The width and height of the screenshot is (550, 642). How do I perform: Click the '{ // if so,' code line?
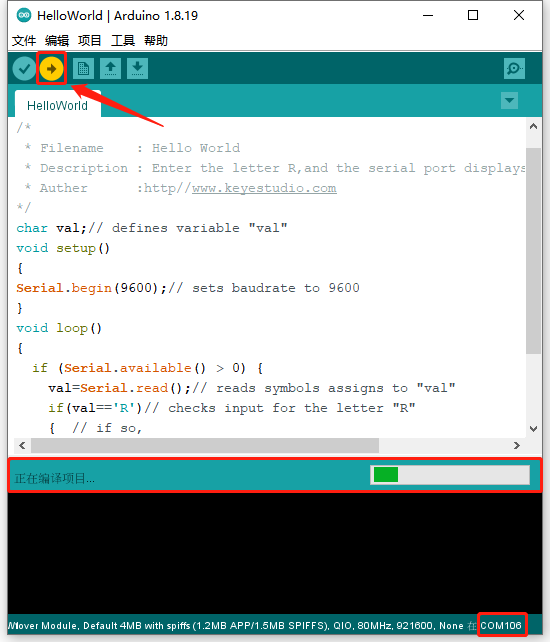(95, 428)
